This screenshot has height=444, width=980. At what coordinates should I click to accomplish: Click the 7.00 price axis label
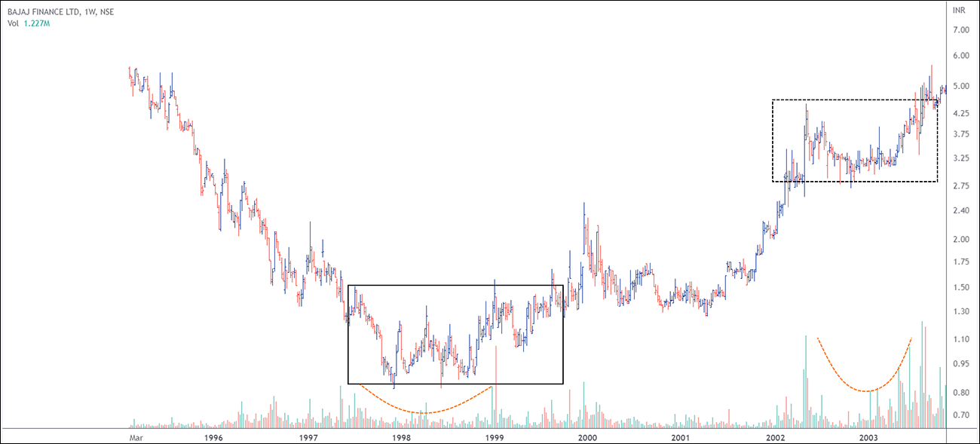pyautogui.click(x=960, y=30)
